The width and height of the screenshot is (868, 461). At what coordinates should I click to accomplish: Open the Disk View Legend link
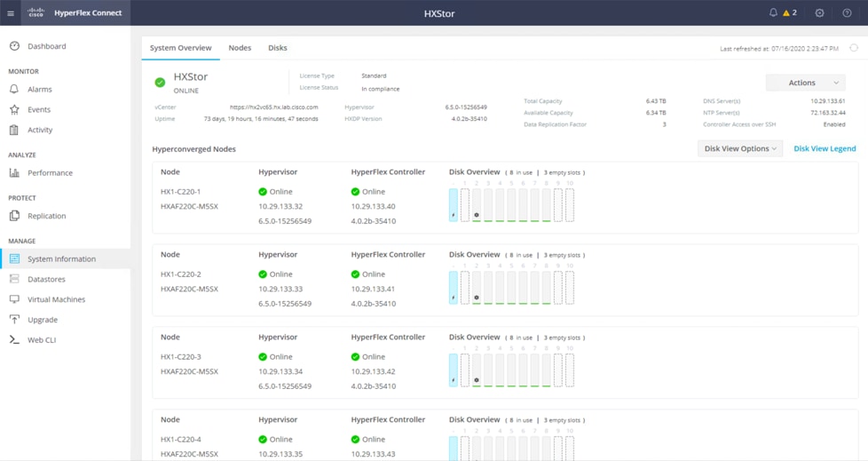click(x=825, y=148)
